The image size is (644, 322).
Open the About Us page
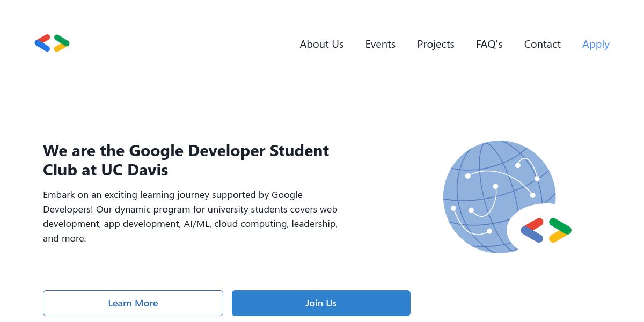coord(321,44)
